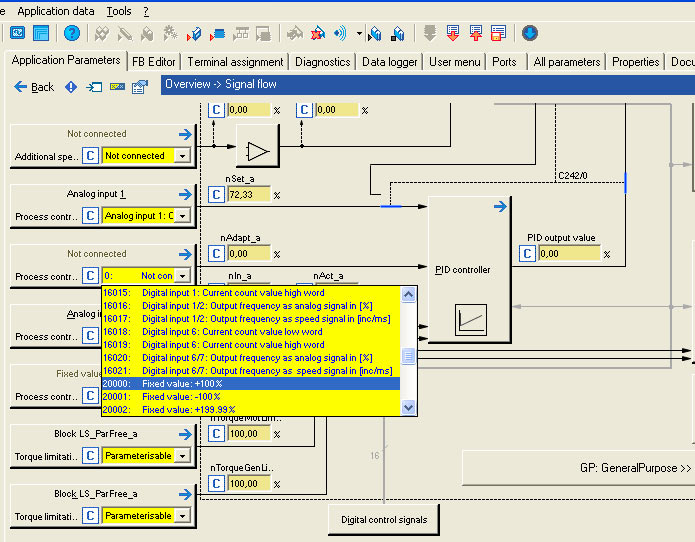Click the blue round download arrow icon

[530, 33]
